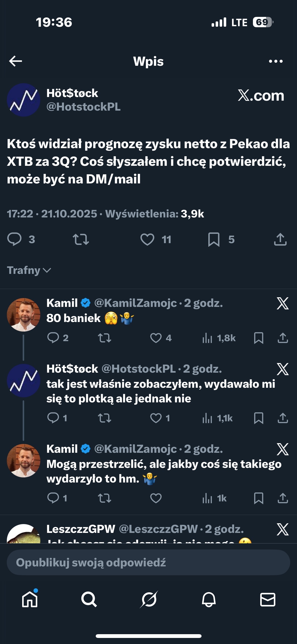This screenshot has width=297, height=644.
Task: Open Notifications bell in bottom bar
Action: coord(209,599)
